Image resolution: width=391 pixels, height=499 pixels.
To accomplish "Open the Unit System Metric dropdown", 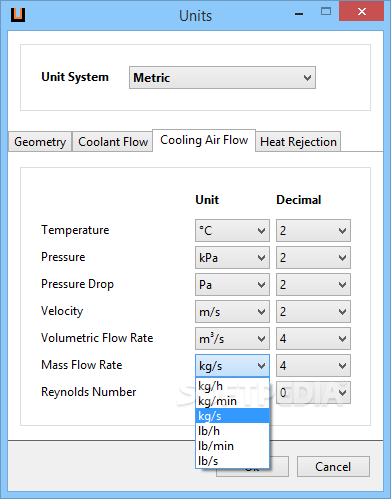I will pos(222,78).
